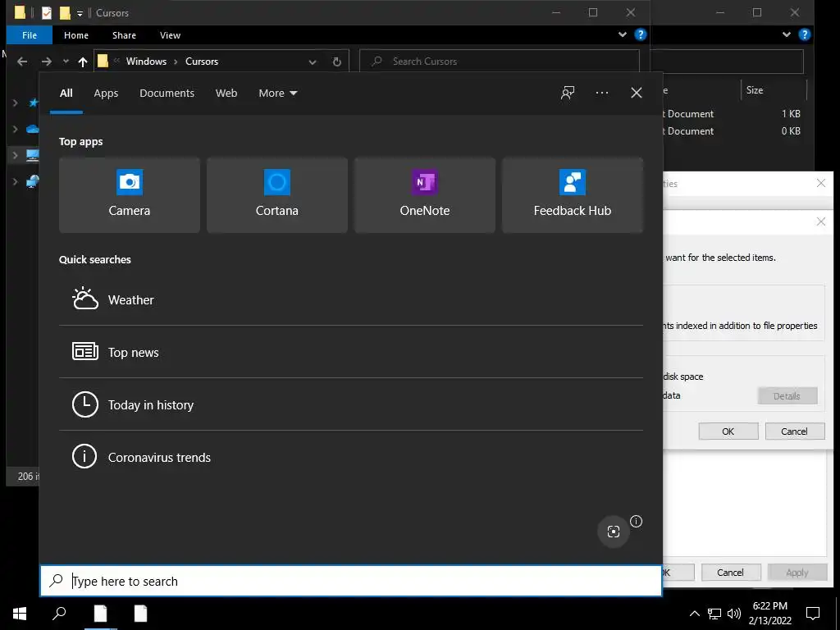
Task: Go back in the Cursors explorer window
Action: point(22,62)
